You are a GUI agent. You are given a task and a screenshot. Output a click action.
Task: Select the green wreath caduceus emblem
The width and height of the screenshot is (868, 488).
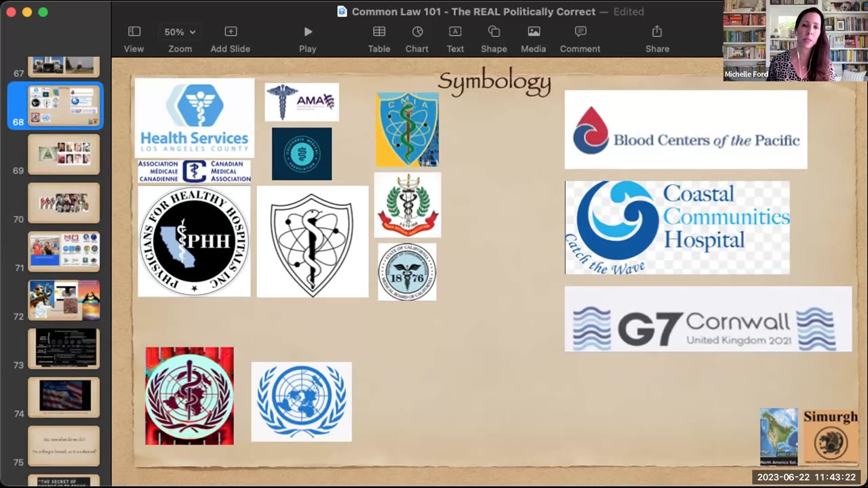point(408,205)
